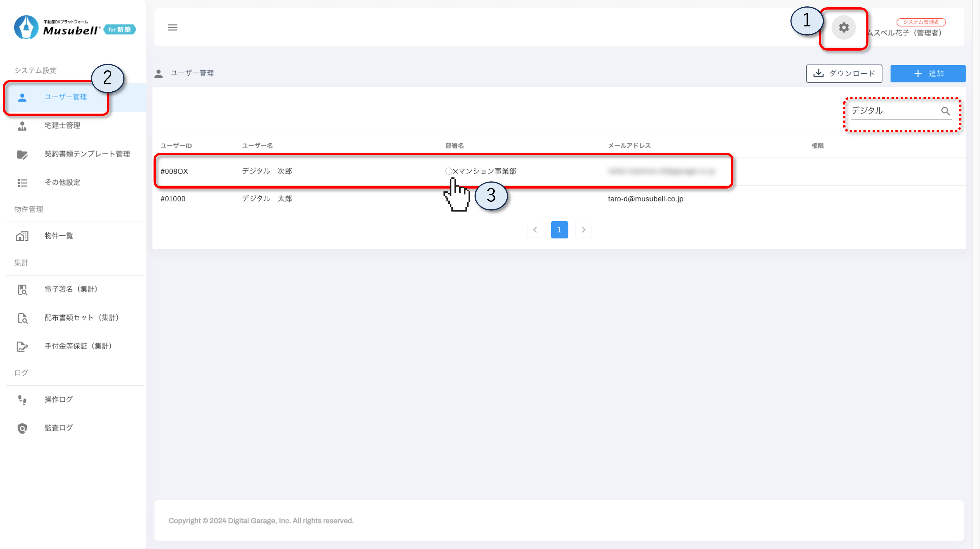Click the 手付金等保証（集計） icon
The width and height of the screenshot is (980, 549).
(22, 347)
